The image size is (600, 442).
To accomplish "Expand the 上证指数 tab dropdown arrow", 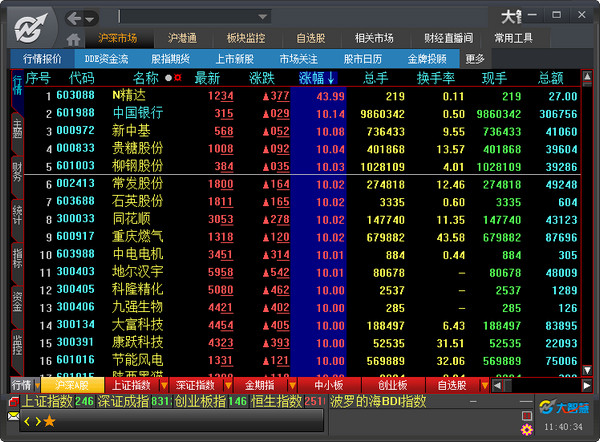I will coord(164,385).
